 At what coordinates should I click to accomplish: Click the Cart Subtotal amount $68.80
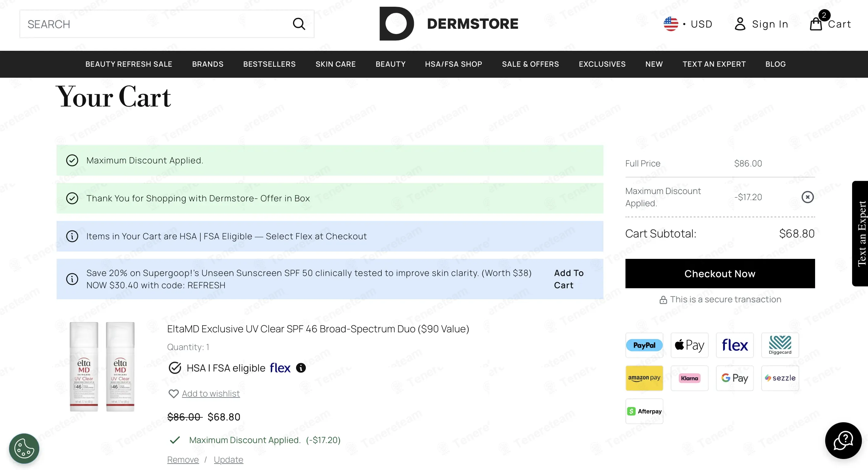[796, 233]
